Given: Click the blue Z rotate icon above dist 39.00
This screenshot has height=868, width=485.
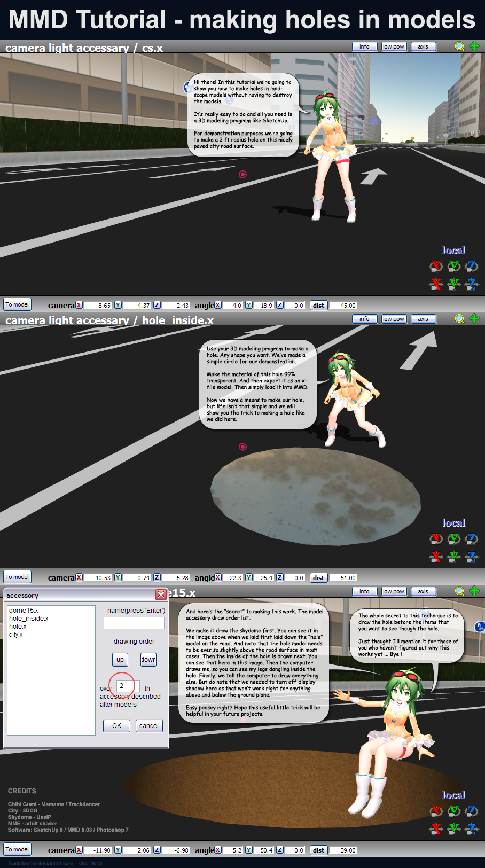Looking at the screenshot, I should tap(472, 811).
